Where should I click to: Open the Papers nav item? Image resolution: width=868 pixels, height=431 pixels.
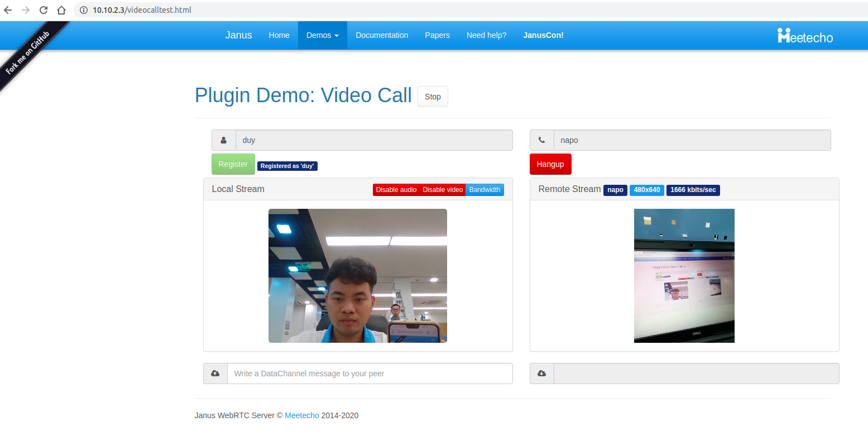[437, 35]
